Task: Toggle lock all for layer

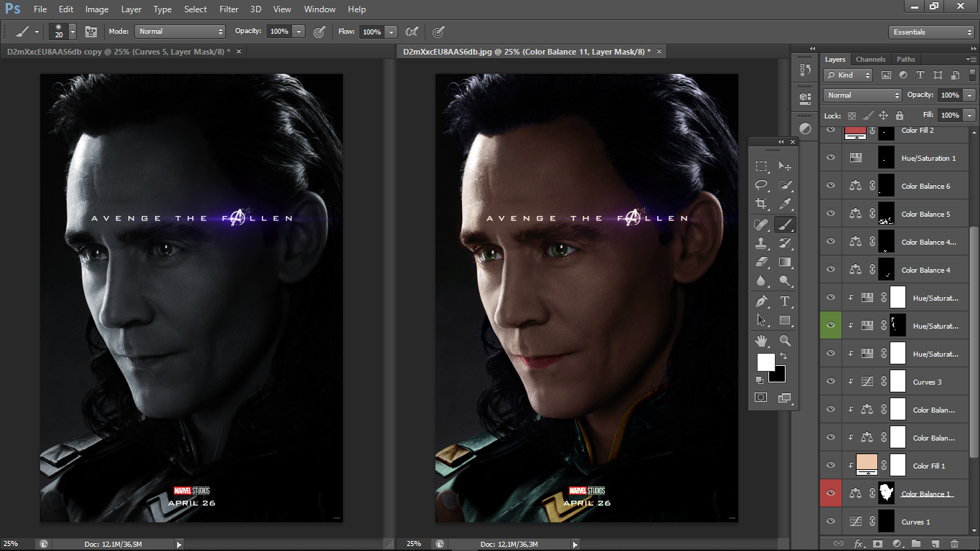Action: (899, 115)
